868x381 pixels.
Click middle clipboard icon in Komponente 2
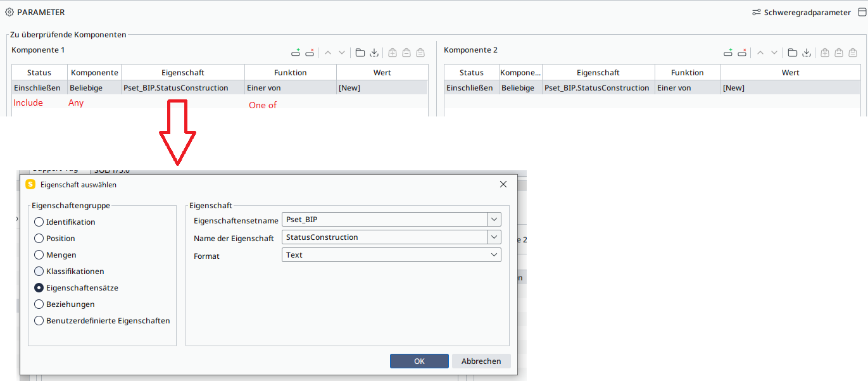(839, 53)
